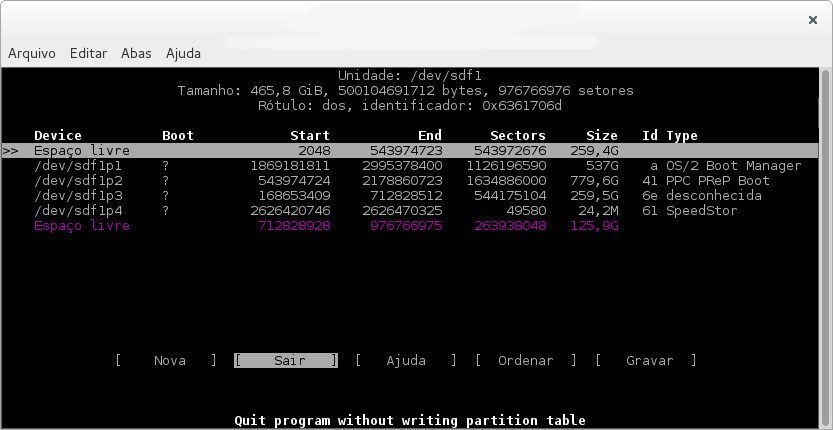Click the start sector 1869181811
The width and height of the screenshot is (833, 430).
[x=290, y=166]
